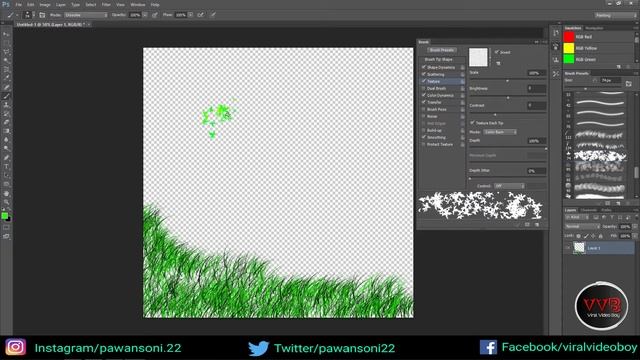
Task: Select the Pen tool
Action: click(6, 158)
